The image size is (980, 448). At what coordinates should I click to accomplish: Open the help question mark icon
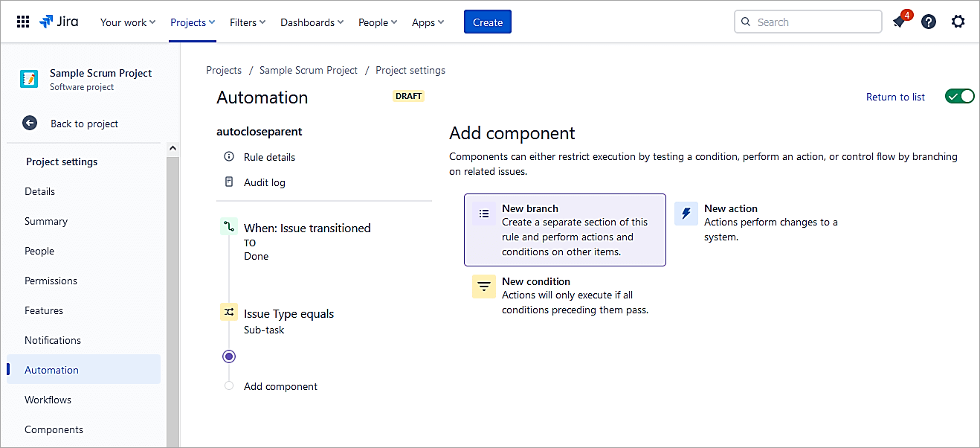point(929,22)
